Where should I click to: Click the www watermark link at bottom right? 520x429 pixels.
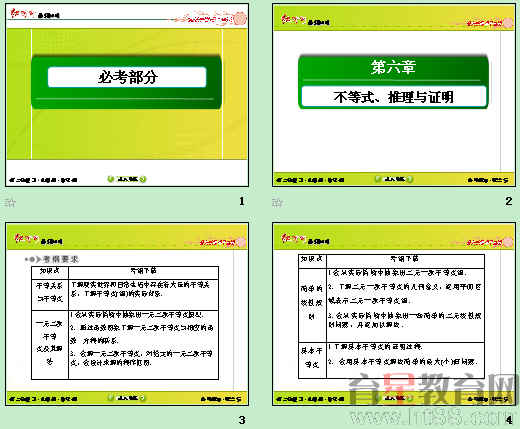click(431, 416)
